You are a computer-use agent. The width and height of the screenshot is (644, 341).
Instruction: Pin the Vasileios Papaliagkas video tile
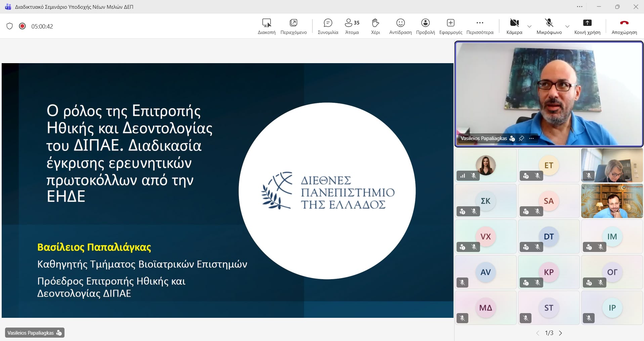tap(521, 138)
